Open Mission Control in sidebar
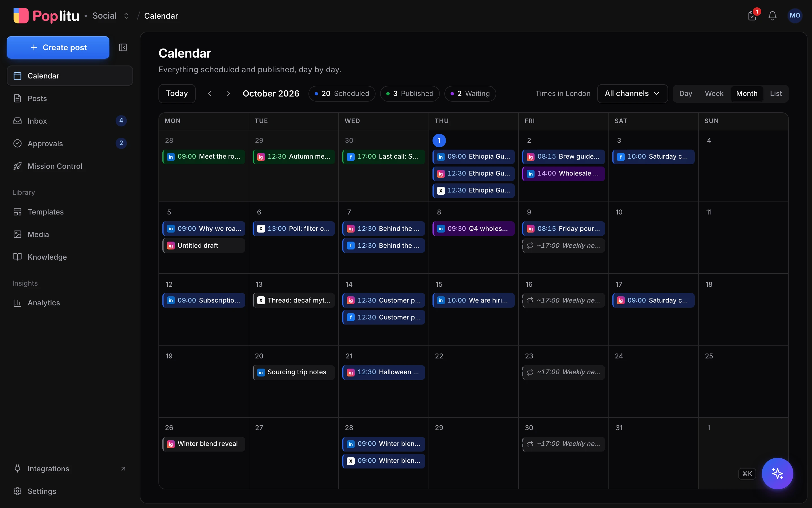 click(70, 166)
